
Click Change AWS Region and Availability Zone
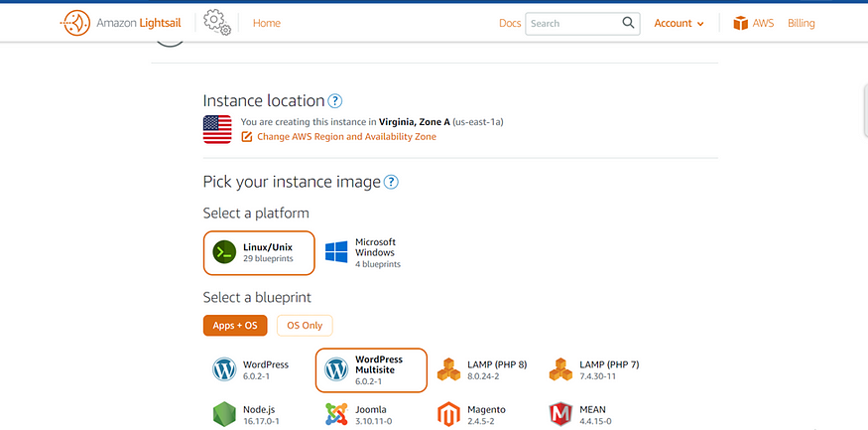coord(346,136)
